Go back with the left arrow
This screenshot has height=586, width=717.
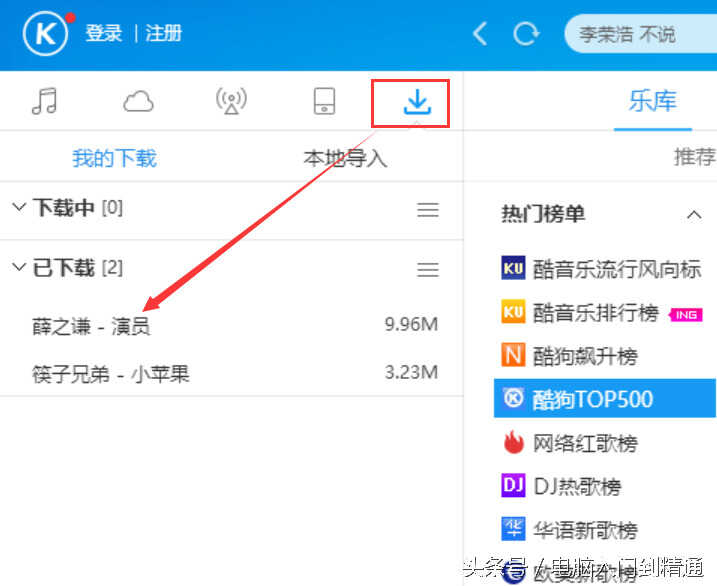pyautogui.click(x=480, y=34)
